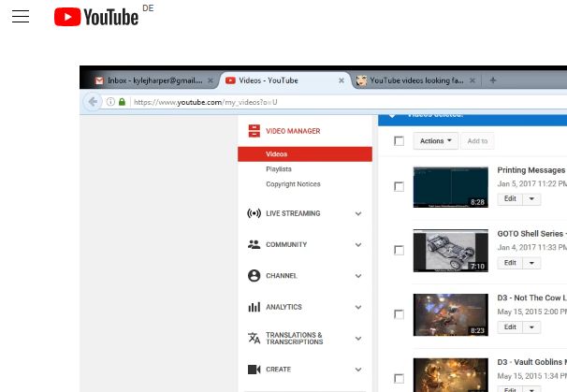Check the Printing Messages video checkbox
The width and height of the screenshot is (567, 392).
click(x=399, y=186)
